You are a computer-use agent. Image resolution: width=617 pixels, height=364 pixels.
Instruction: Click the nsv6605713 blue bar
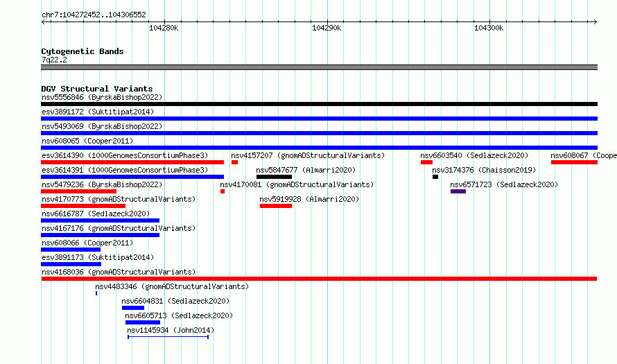point(142,322)
